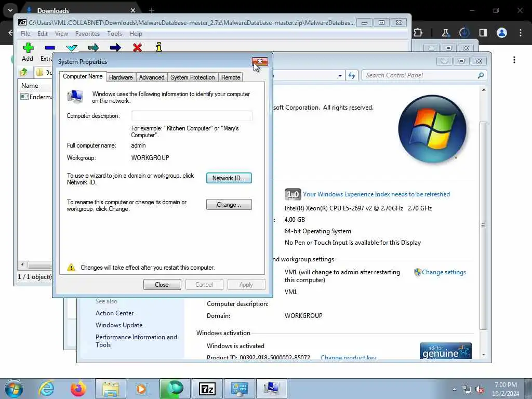Click the Computer description field
The height and width of the screenshot is (399, 532).
point(192,116)
